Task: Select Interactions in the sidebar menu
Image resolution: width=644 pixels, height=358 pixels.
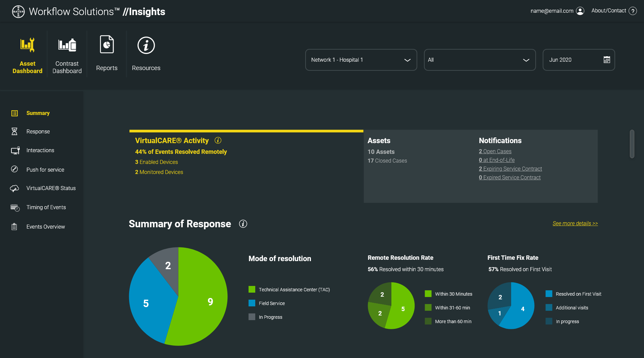Action: pyautogui.click(x=40, y=151)
